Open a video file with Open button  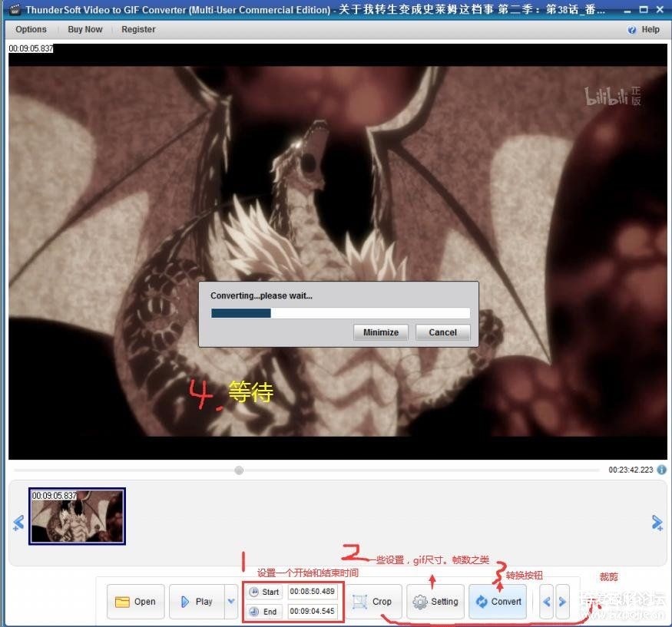click(135, 602)
